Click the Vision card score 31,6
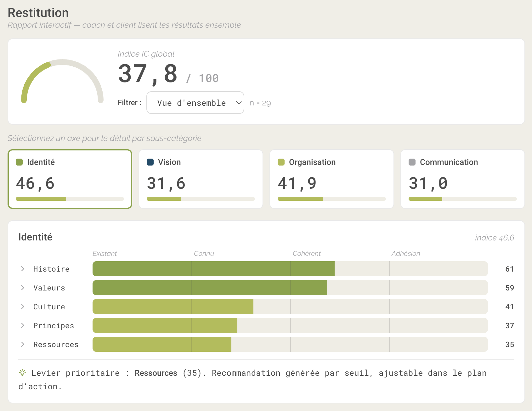Viewport: 532px width, 411px height. point(166,183)
